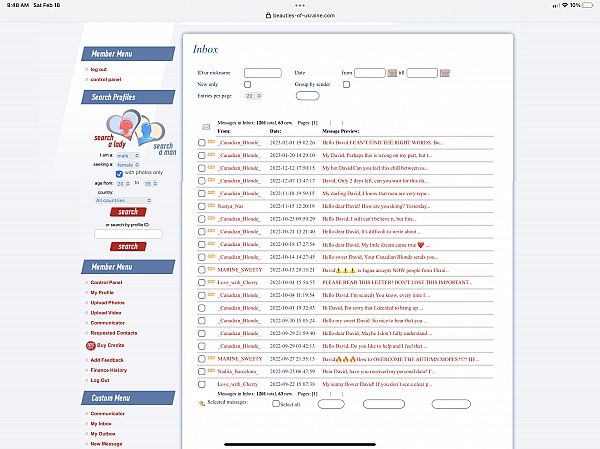
Task: Open Upload Photos in the Member Menu
Action: click(108, 301)
